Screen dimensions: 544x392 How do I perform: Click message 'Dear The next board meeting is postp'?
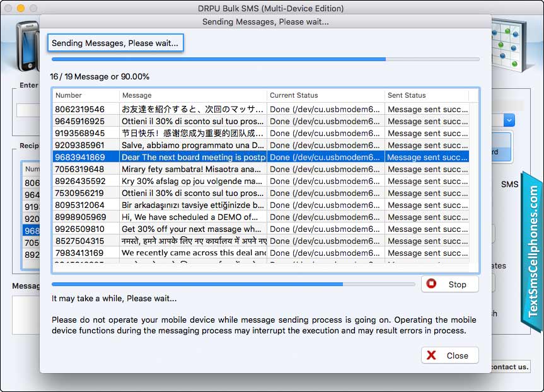pos(194,157)
